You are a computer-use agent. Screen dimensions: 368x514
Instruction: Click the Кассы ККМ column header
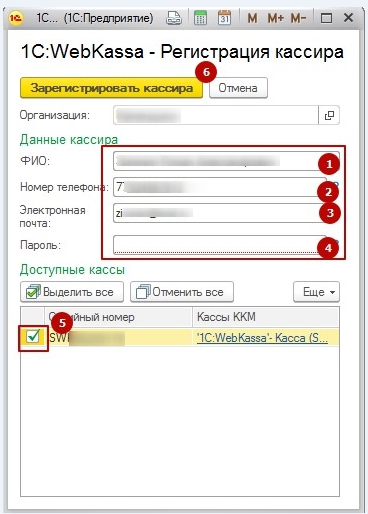[x=266, y=317]
